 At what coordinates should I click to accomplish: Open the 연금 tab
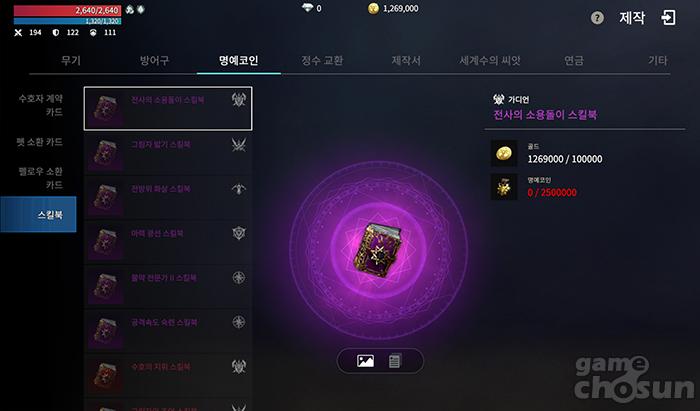(x=574, y=61)
